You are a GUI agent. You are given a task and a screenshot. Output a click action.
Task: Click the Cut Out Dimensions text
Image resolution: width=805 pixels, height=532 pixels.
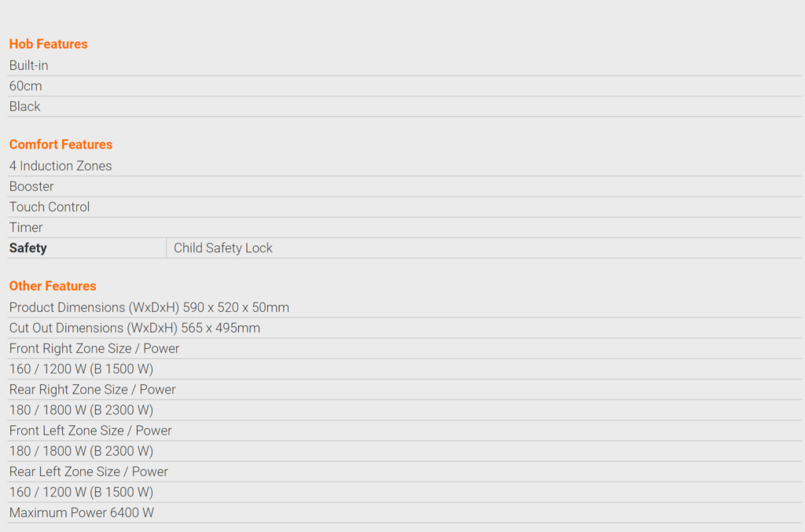(x=134, y=328)
